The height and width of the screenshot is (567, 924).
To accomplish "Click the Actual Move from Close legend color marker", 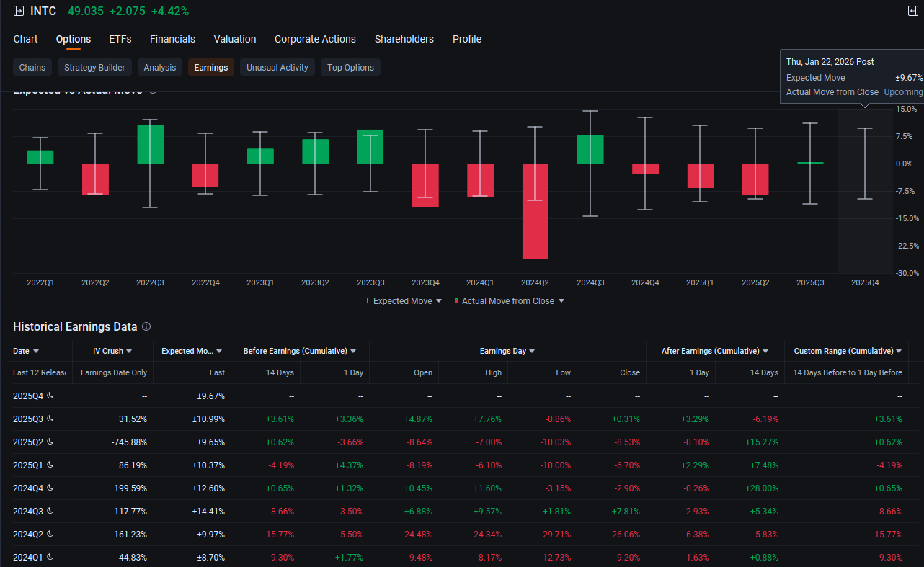I will coord(456,301).
